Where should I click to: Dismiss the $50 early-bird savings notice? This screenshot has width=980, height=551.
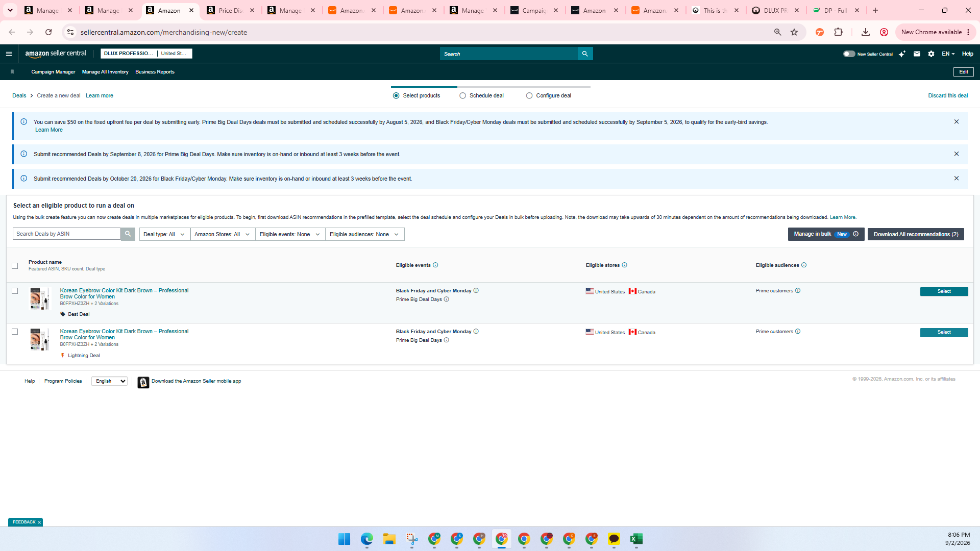click(957, 122)
